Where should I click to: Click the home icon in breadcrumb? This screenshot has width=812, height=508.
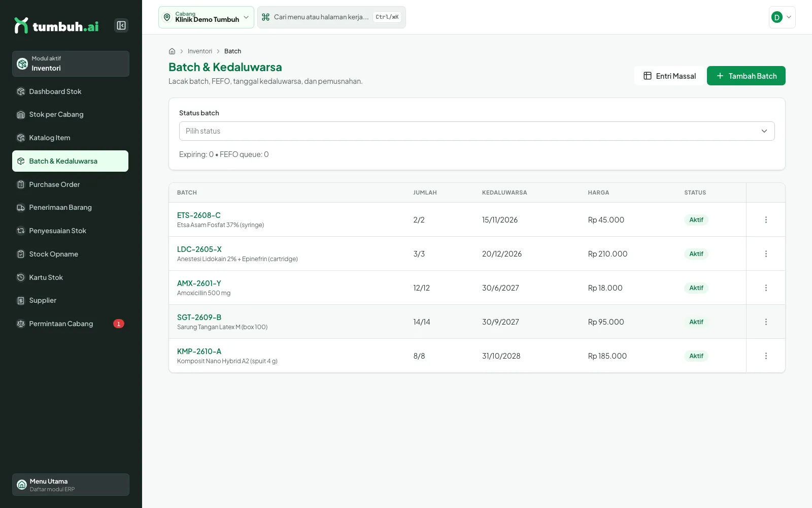(x=172, y=51)
